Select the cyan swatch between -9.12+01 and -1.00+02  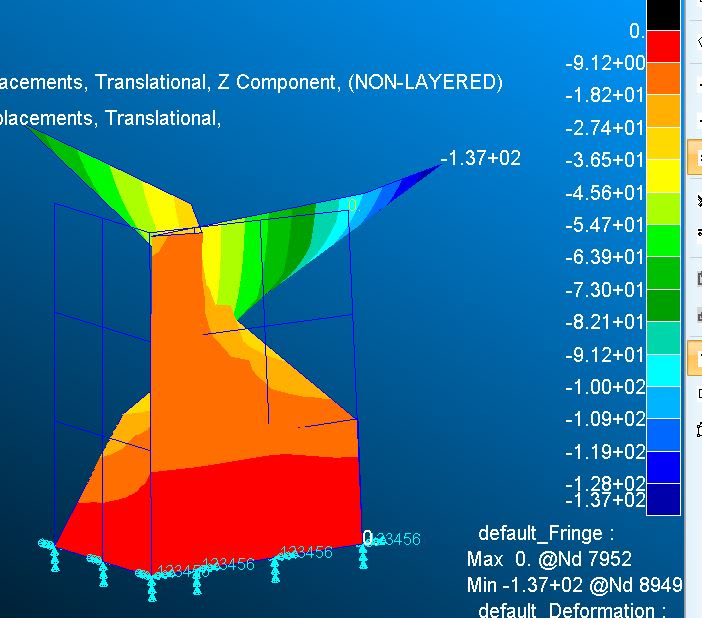point(663,370)
